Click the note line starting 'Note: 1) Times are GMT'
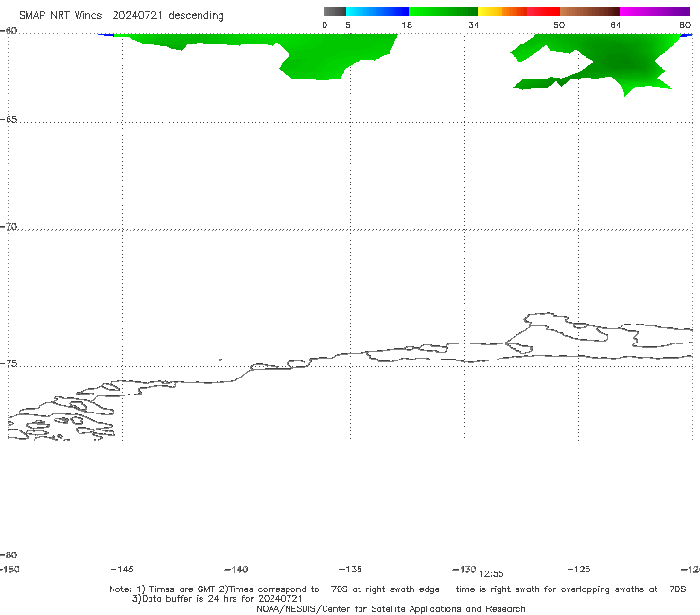This screenshot has height=615, width=700. click(x=397, y=589)
